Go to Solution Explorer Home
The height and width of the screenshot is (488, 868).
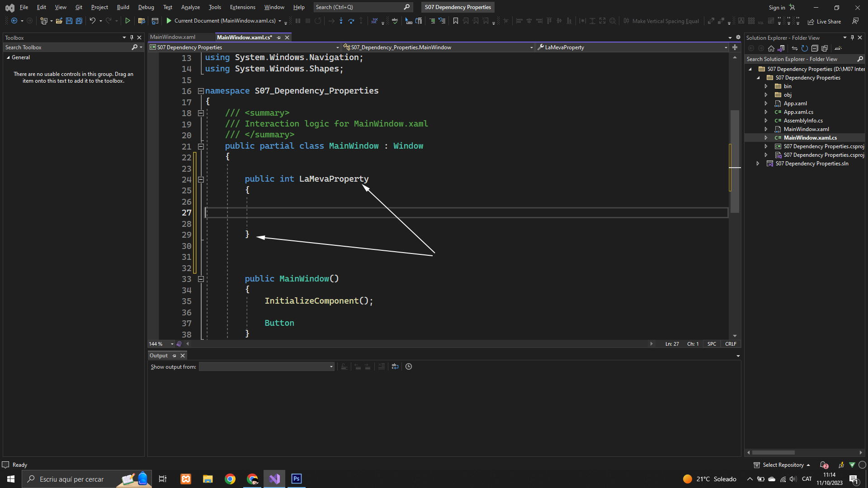point(771,48)
